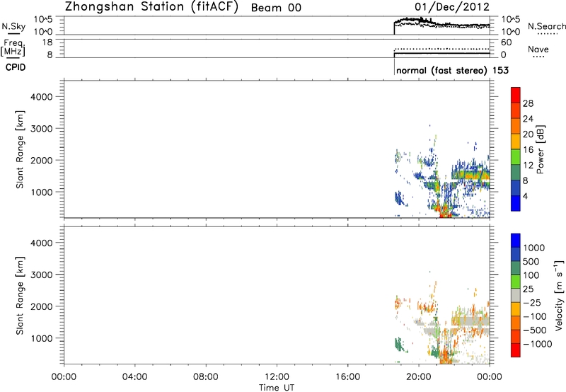Screen dimensions: 566x392
Task: Pick Velocity colorbar segment -500 to -1000
Action: 516,336
